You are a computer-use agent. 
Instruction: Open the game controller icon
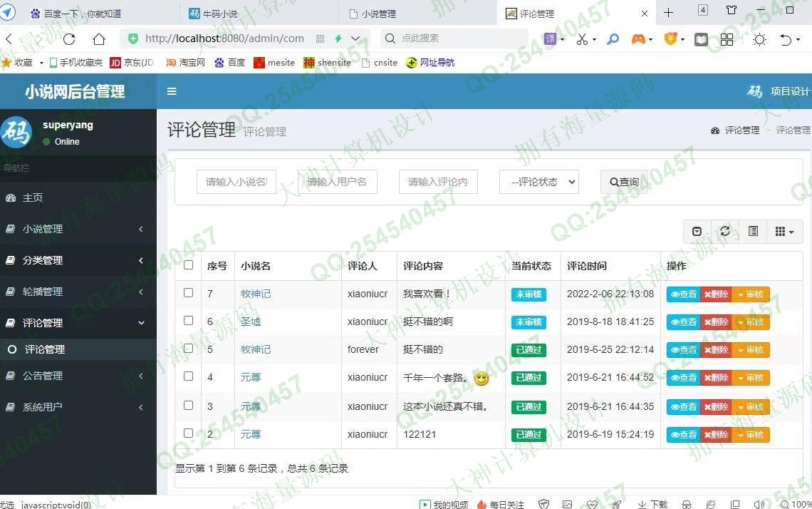pos(638,39)
